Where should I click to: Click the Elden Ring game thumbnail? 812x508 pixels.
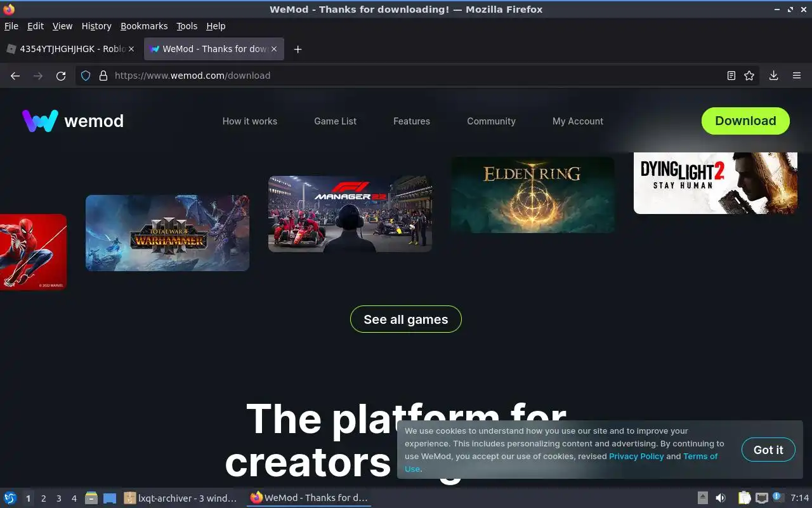click(533, 195)
